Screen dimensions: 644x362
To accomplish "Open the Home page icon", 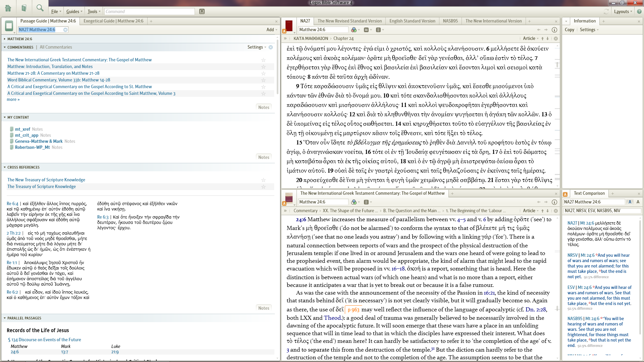I will (x=8, y=8).
